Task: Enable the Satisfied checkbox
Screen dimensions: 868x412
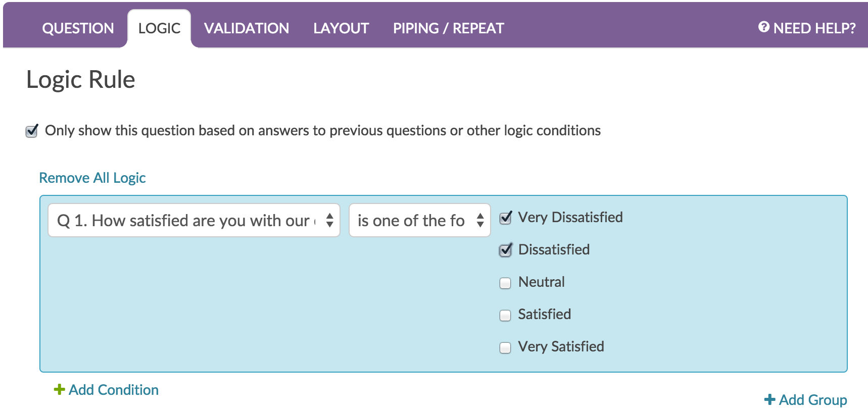Action: point(505,315)
